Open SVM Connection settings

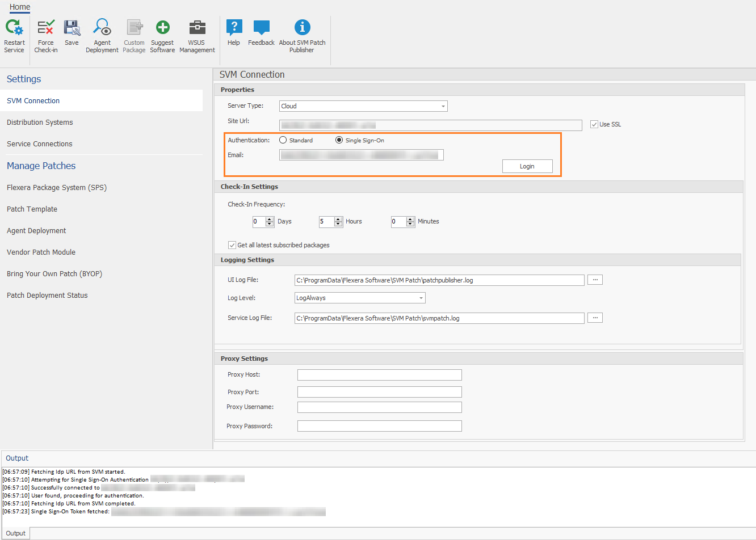(x=101, y=100)
